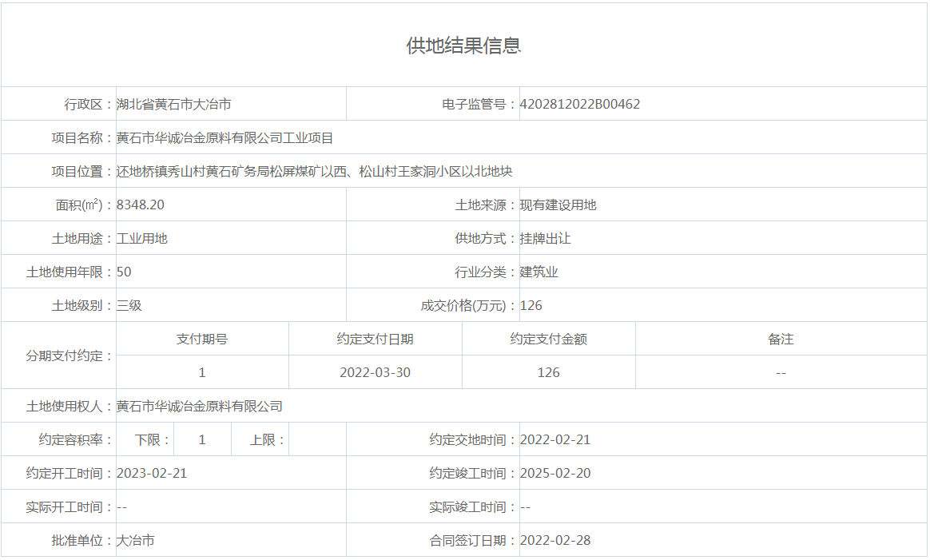
Task: Click the 电子监管号 label
Action: [x=479, y=105]
